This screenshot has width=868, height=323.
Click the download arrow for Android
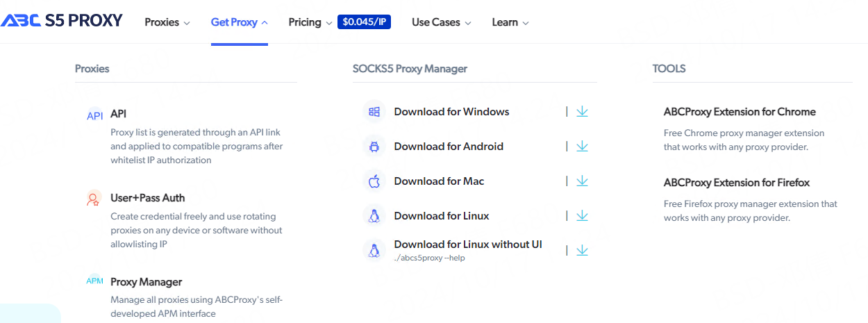pyautogui.click(x=582, y=146)
